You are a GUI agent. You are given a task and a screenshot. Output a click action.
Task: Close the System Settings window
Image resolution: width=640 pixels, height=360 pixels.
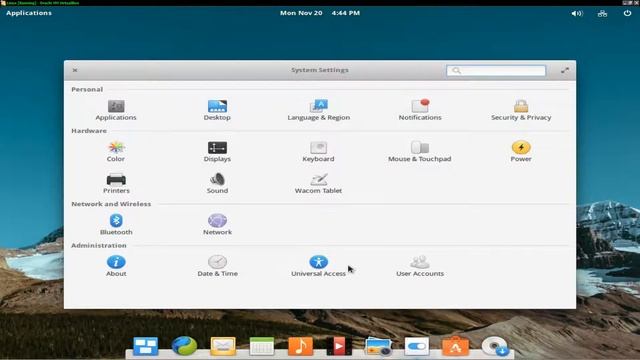coord(75,70)
